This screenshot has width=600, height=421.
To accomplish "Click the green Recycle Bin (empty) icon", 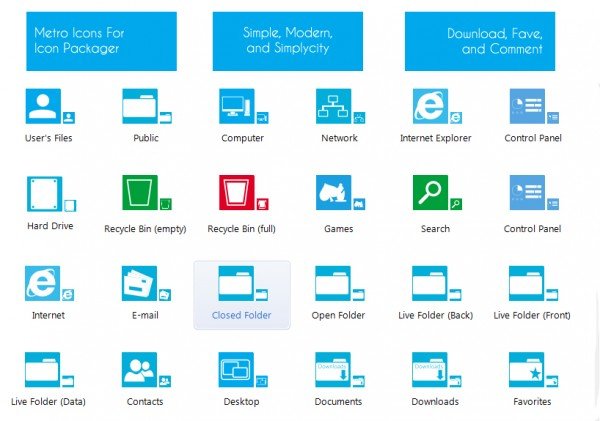I will pyautogui.click(x=140, y=193).
